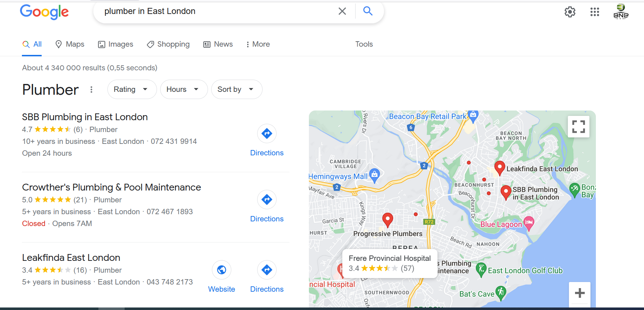Open SBB Plumbing in East London listing
Viewport: 644px width, 310px height.
(85, 117)
